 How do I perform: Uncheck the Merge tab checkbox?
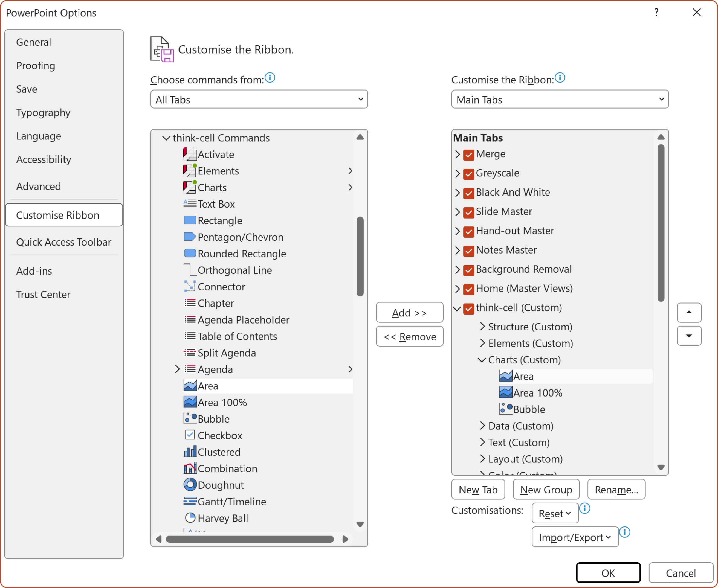(x=469, y=155)
